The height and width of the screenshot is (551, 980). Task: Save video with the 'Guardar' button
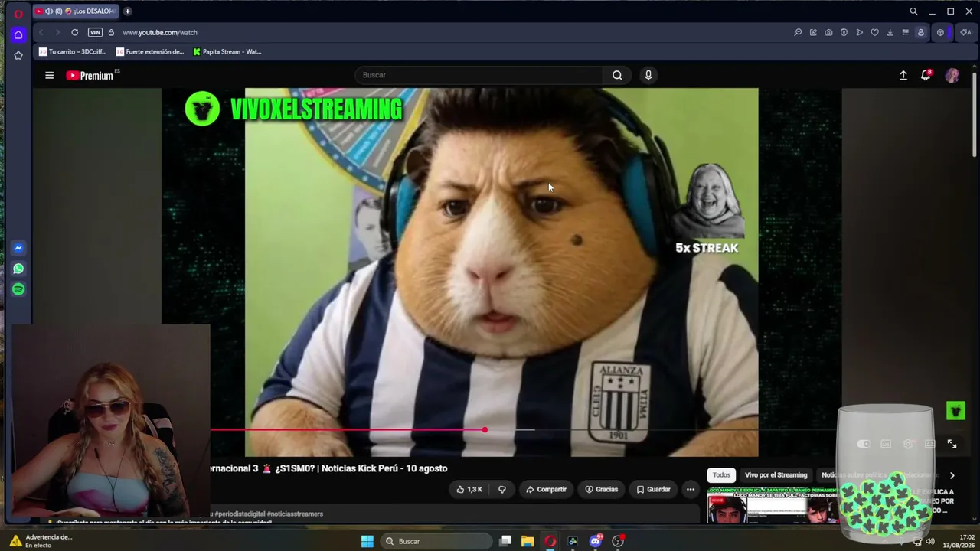pyautogui.click(x=654, y=490)
